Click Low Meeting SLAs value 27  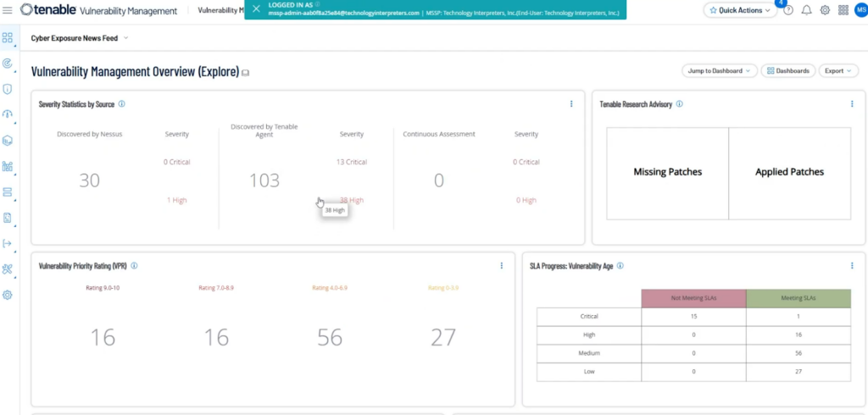798,371
